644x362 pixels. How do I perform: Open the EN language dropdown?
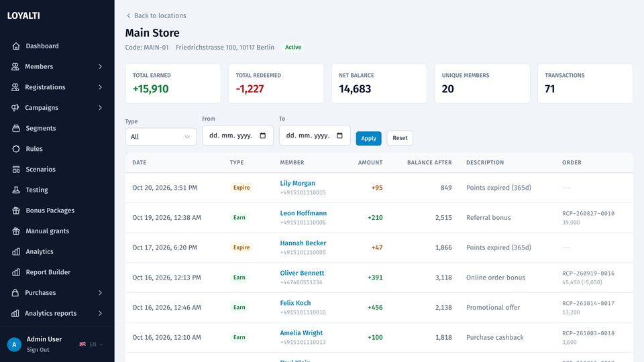pyautogui.click(x=96, y=345)
